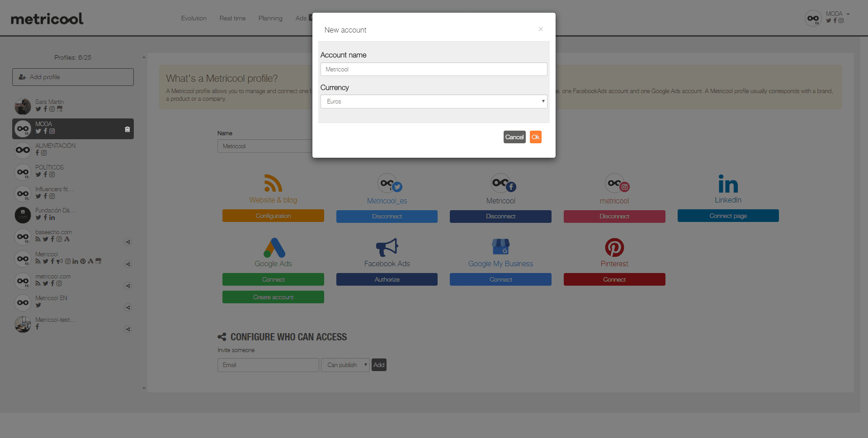Click the Add button to invite someone
Screen dimensions: 868x438
[x=379, y=365]
